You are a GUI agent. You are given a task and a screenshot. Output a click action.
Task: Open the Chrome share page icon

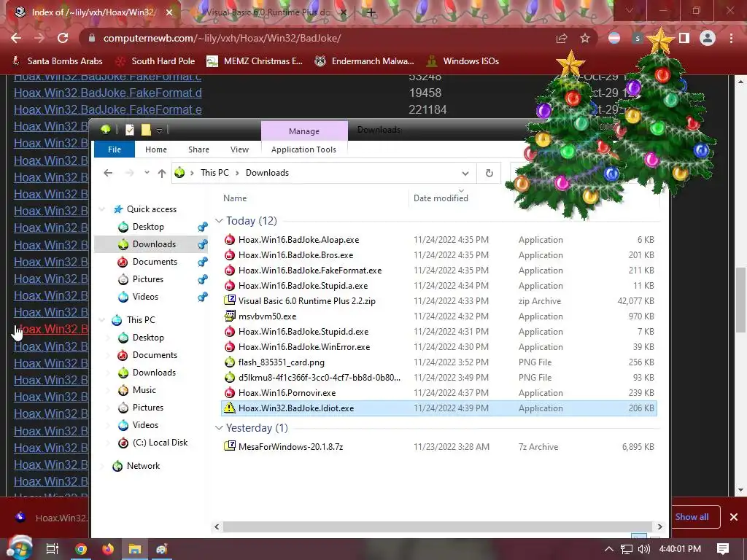[x=562, y=39]
